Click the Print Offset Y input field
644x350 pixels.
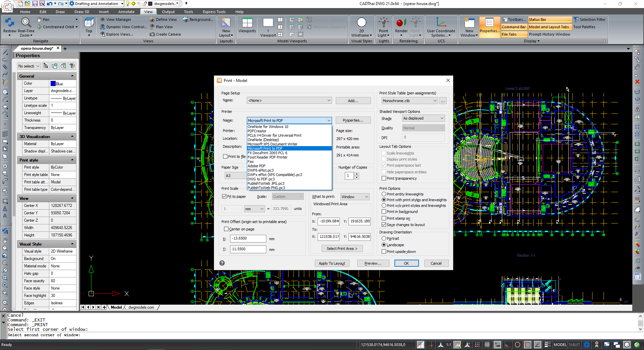click(x=248, y=249)
